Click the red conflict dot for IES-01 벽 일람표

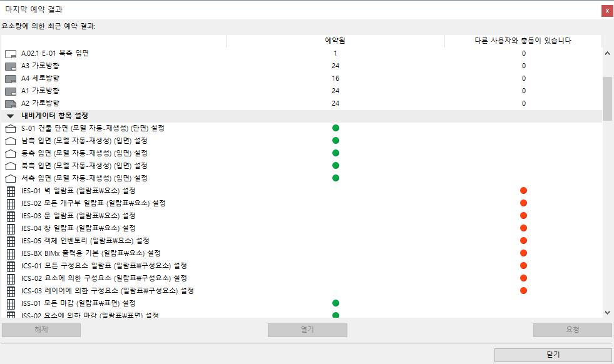coord(523,190)
